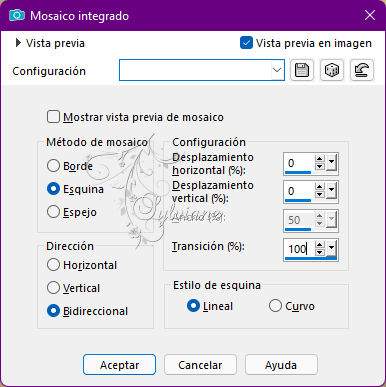Click the save preset floppy disk icon

coord(302,70)
